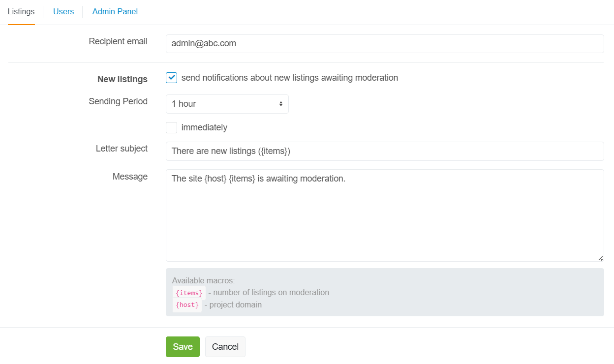Uncheck the new listings notifications checkbox
The image size is (614, 364).
tap(171, 78)
